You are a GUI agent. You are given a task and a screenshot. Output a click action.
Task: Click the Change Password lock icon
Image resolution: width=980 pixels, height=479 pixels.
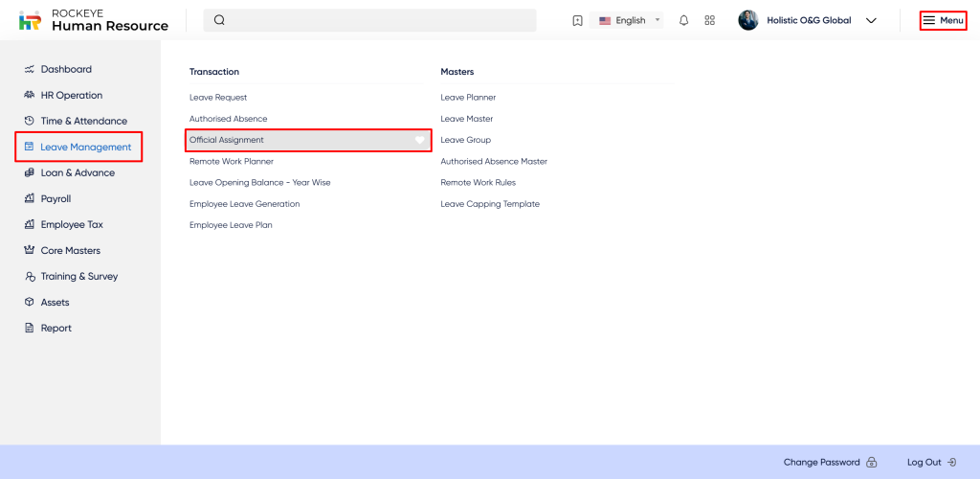point(872,462)
